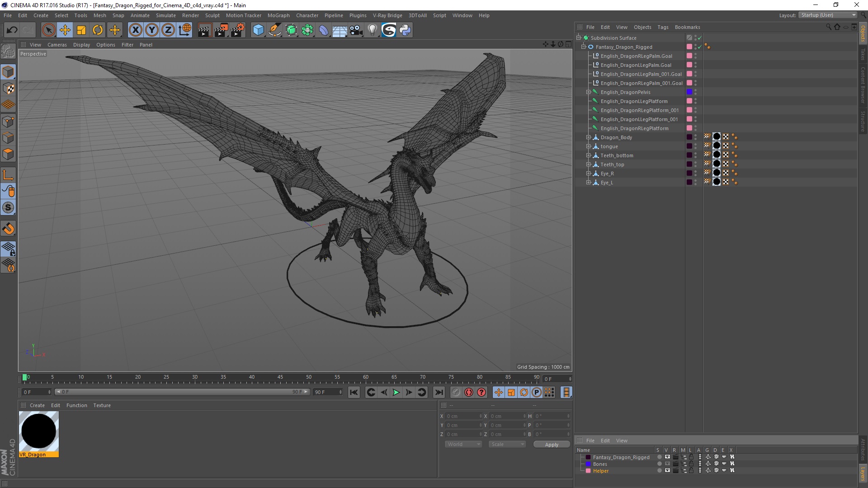
Task: Toggle Z axis lock
Action: tap(168, 30)
